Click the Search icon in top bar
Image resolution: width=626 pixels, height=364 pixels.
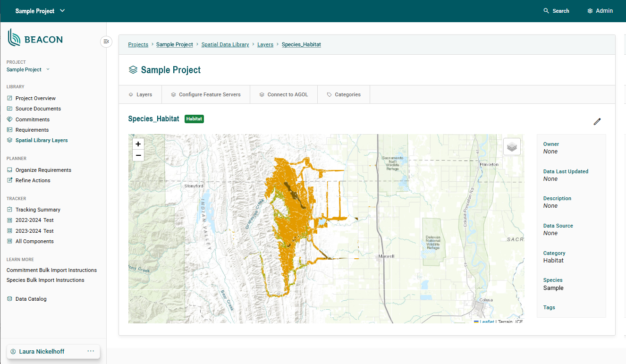click(x=546, y=11)
